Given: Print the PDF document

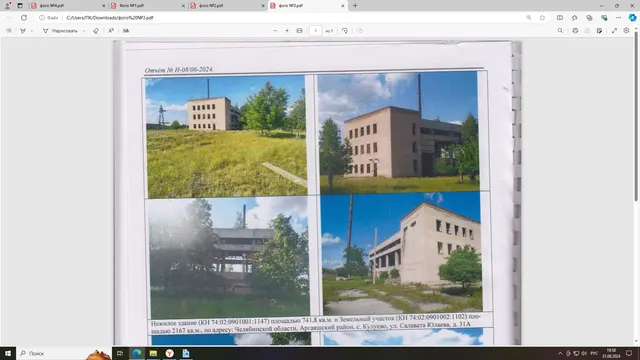Looking at the screenshot, I should pos(575,31).
